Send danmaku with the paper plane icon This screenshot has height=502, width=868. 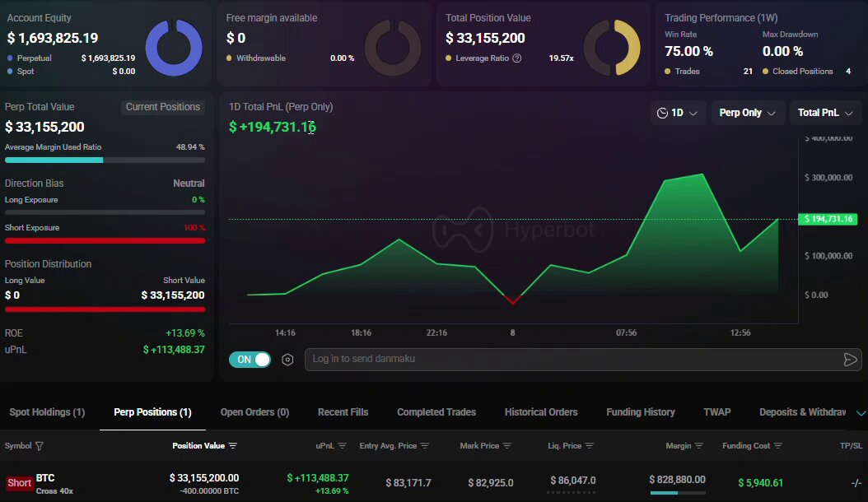tap(850, 360)
